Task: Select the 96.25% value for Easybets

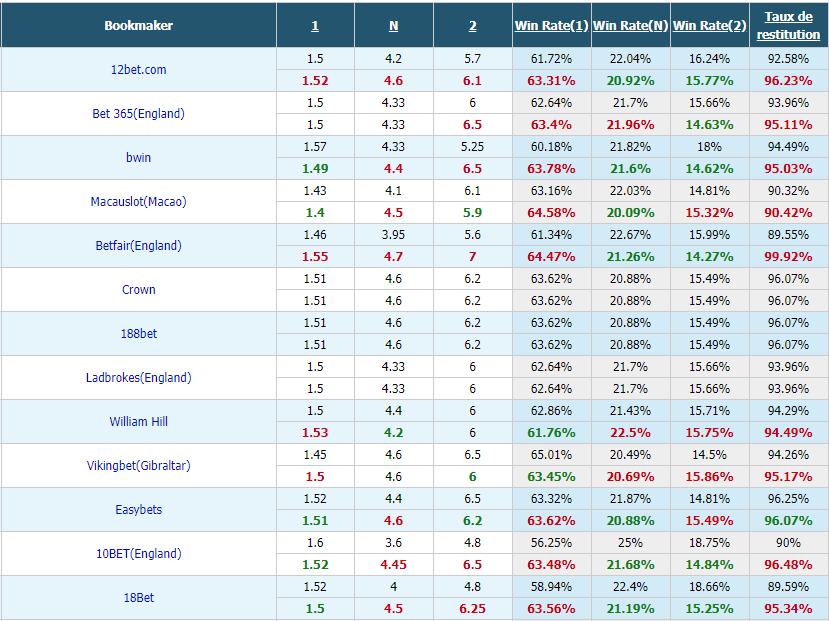Action: 788,498
